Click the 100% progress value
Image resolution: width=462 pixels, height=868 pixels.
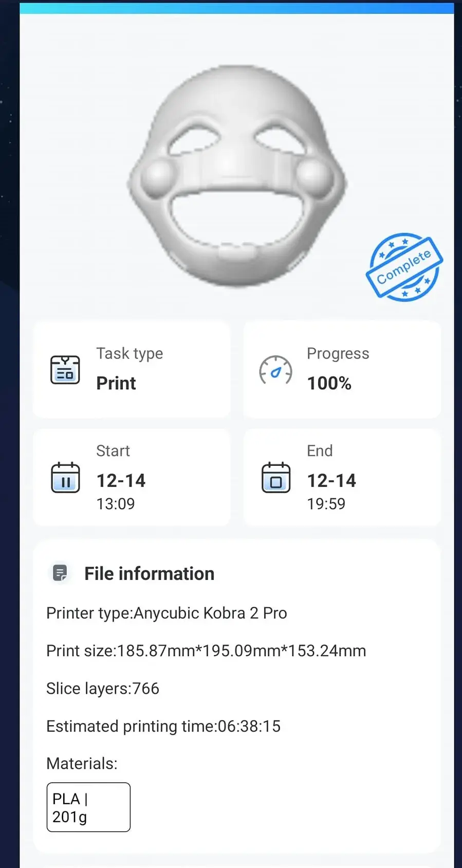click(329, 383)
